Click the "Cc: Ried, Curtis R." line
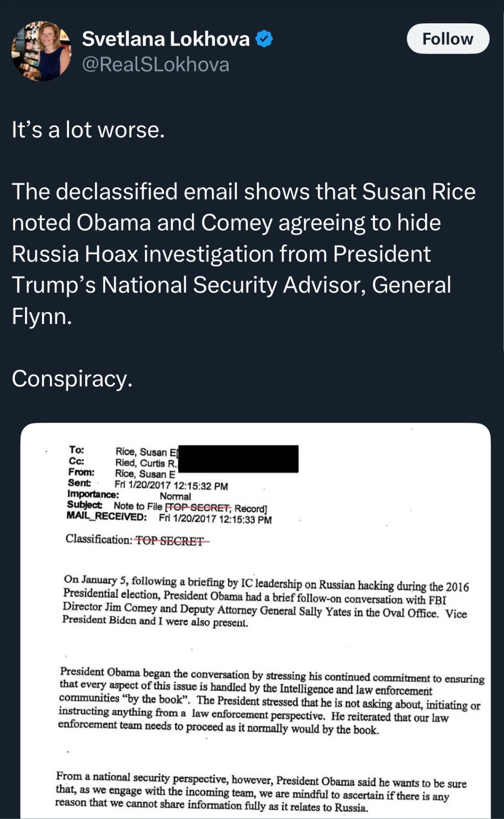 122,462
